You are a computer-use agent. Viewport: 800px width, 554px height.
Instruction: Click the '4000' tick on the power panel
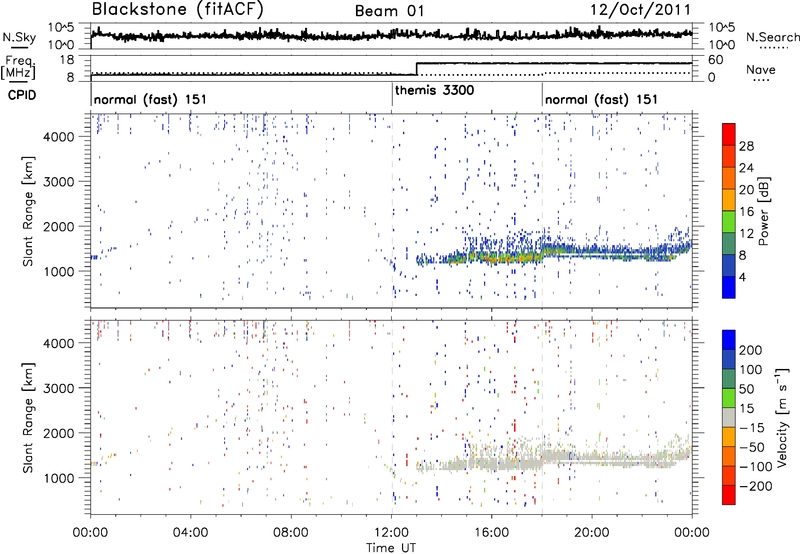59,137
